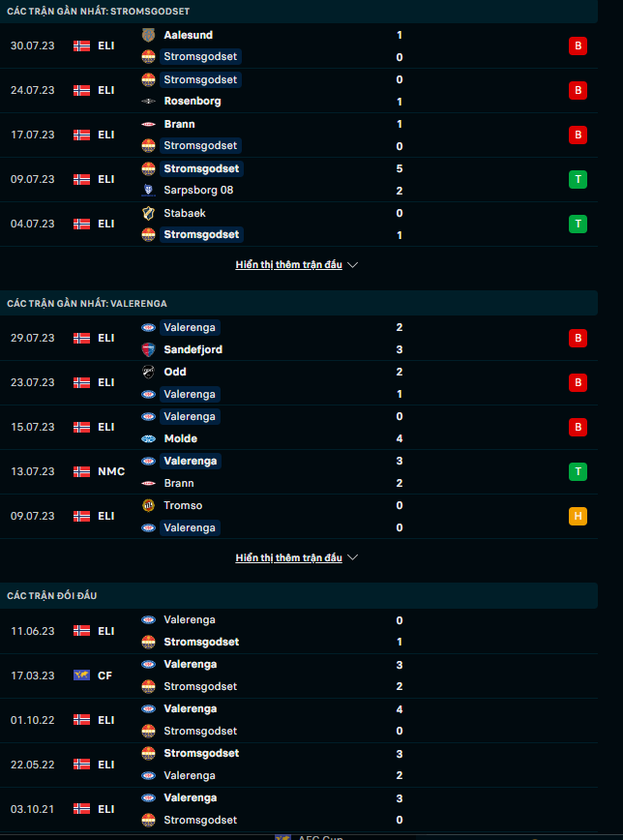
Task: Open the 24.07.23 Stromsgodset vs Rosenborg match
Action: pyautogui.click(x=290, y=90)
